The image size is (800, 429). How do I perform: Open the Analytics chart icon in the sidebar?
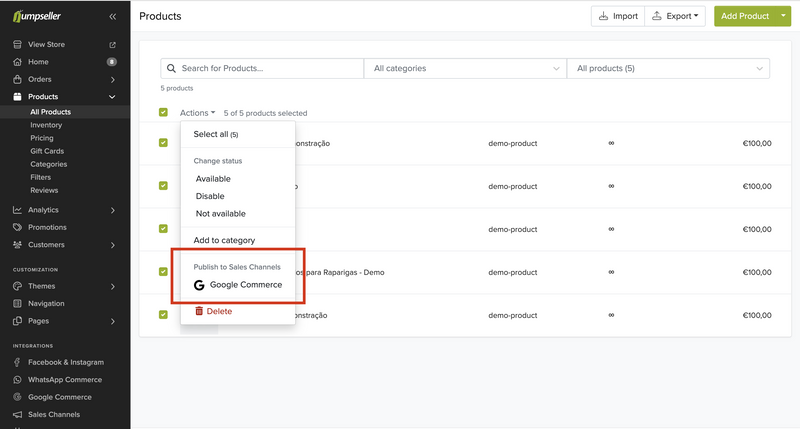pos(18,210)
